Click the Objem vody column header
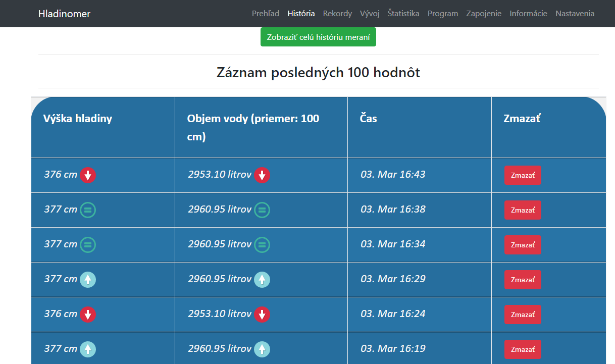This screenshot has height=364, width=615. tap(261, 127)
